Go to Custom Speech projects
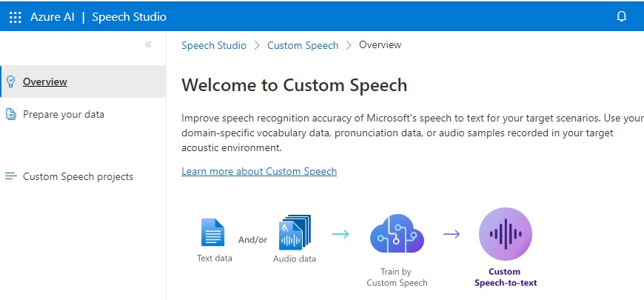The width and height of the screenshot is (644, 300). pos(78,176)
